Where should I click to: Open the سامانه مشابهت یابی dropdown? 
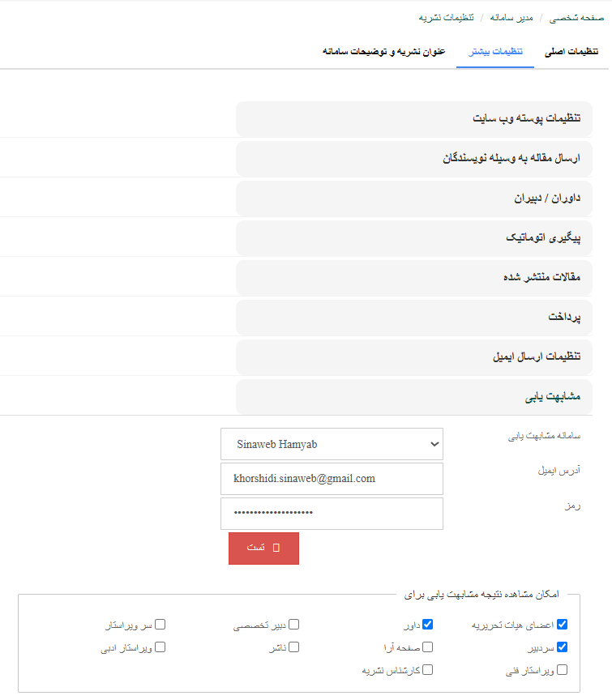point(332,444)
